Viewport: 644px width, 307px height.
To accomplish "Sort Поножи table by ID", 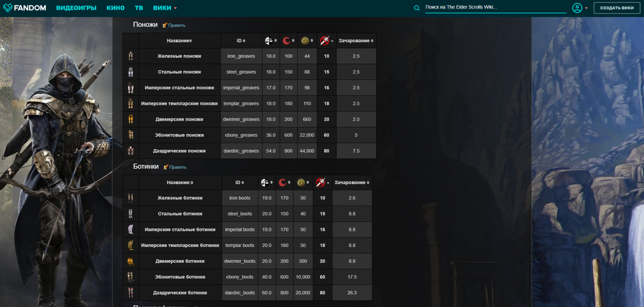I will [241, 40].
